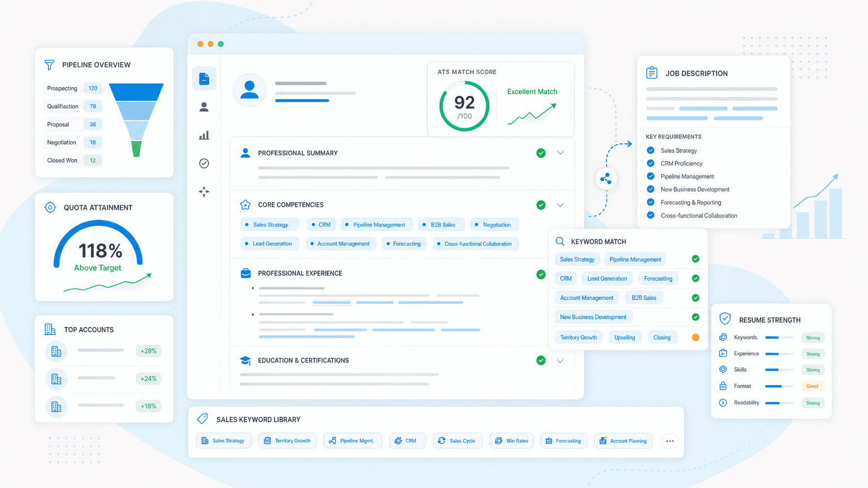Image resolution: width=868 pixels, height=488 pixels.
Task: Click the Resume Strength shield icon
Action: pos(725,319)
